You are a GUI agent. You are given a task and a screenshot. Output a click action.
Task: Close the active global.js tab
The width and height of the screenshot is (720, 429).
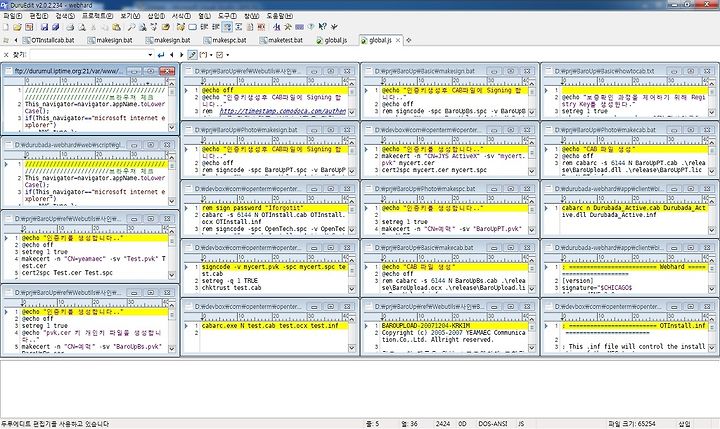[398, 40]
